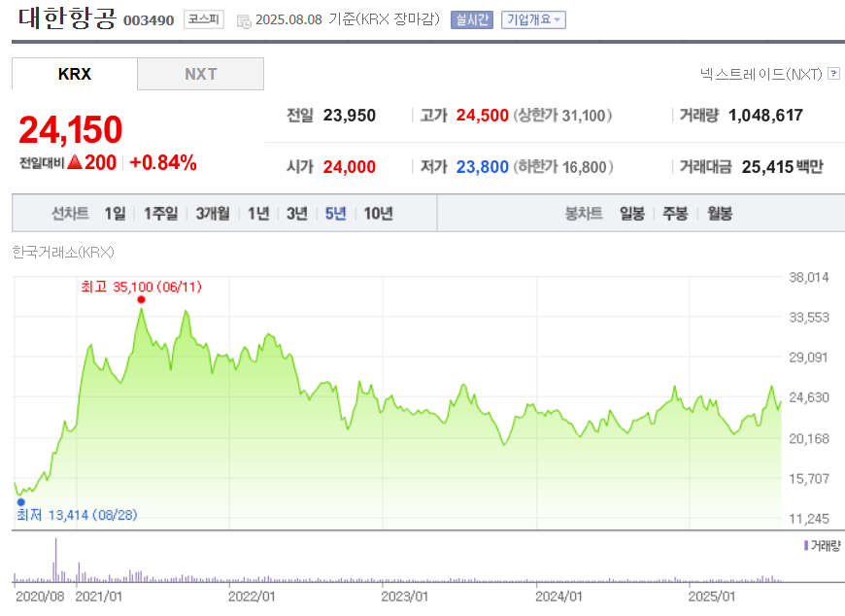
Task: Click the 거래량 value 1,048,617
Action: [765, 115]
